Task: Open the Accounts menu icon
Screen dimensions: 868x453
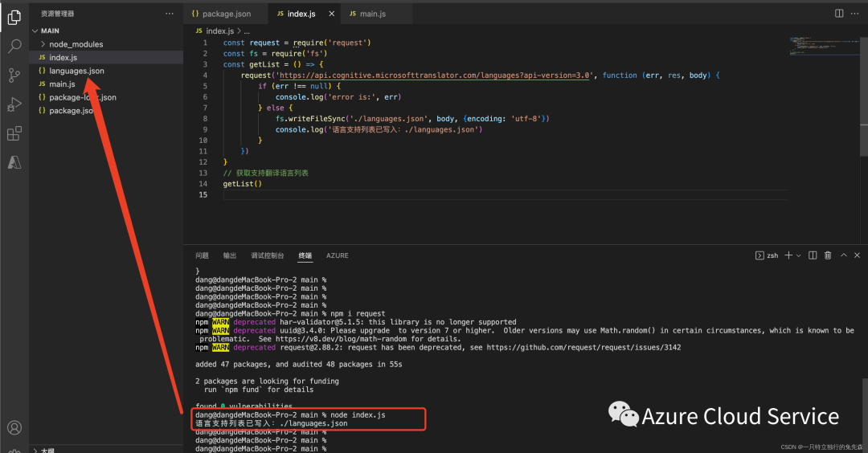Action: pyautogui.click(x=14, y=427)
